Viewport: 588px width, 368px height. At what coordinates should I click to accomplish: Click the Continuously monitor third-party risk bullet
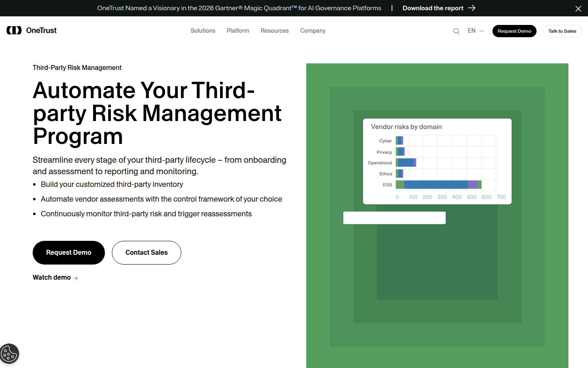(146, 214)
